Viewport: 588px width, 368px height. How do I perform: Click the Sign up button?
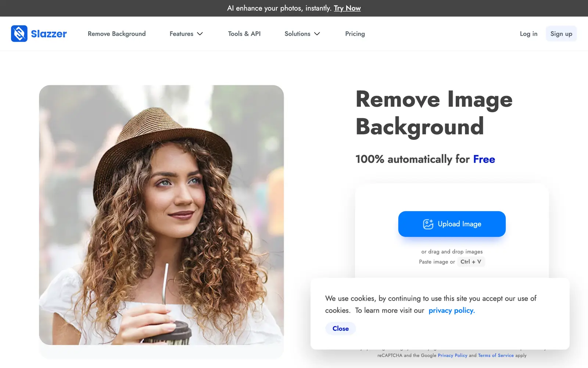click(561, 34)
